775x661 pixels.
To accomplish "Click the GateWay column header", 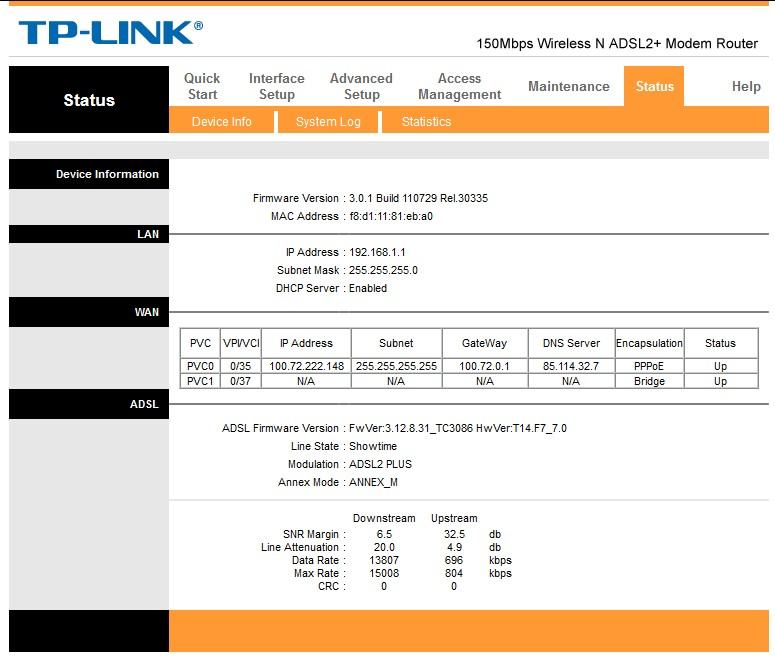I will 484,343.
